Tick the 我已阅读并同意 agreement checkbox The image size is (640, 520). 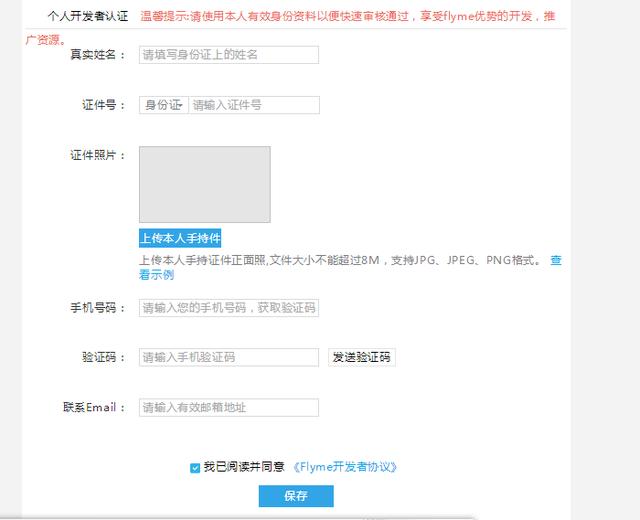[195, 467]
